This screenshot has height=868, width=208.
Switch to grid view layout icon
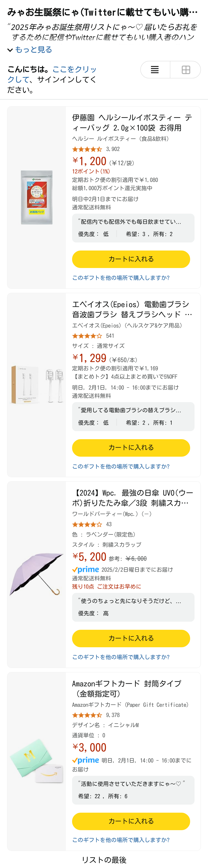tap(186, 70)
